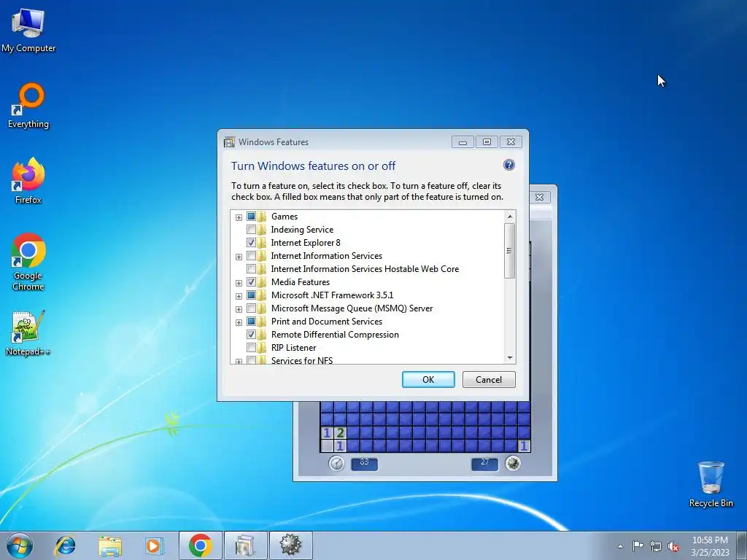This screenshot has height=560, width=747.
Task: Check Internet Information Services Hostable Web Core
Action: (x=251, y=268)
